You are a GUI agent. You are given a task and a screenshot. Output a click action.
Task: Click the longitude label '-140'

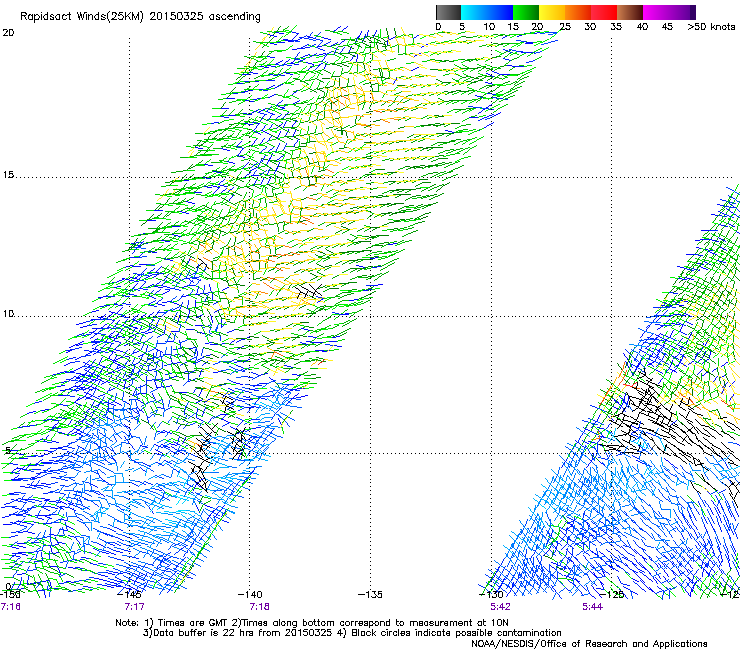pos(250,594)
